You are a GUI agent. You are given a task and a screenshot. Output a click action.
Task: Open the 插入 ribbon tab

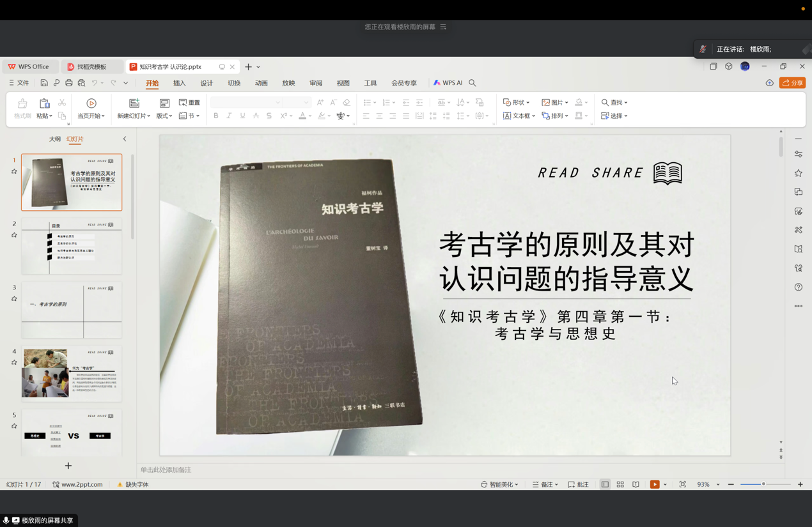point(179,83)
